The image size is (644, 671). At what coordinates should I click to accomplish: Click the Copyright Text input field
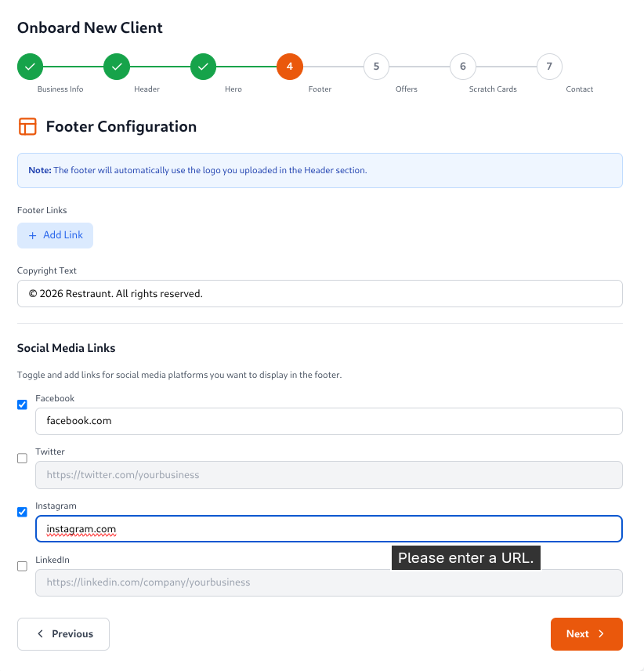320,293
